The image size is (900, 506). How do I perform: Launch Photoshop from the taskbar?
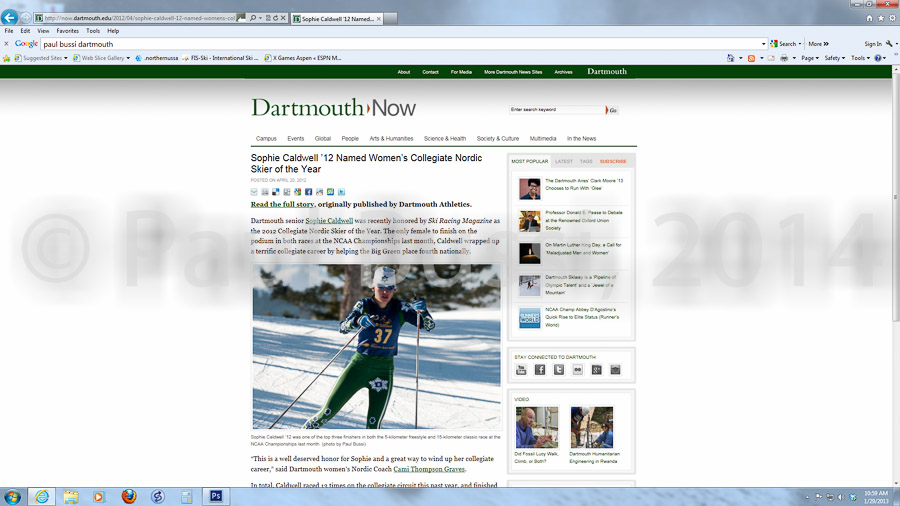click(x=216, y=496)
